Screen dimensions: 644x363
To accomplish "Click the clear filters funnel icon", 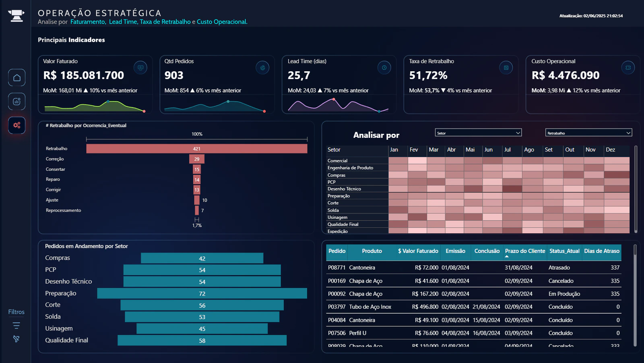I will (17, 339).
